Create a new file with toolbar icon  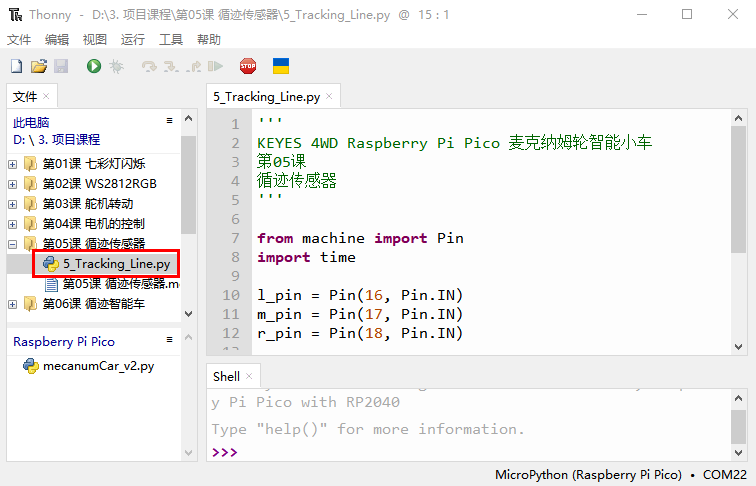tap(16, 66)
